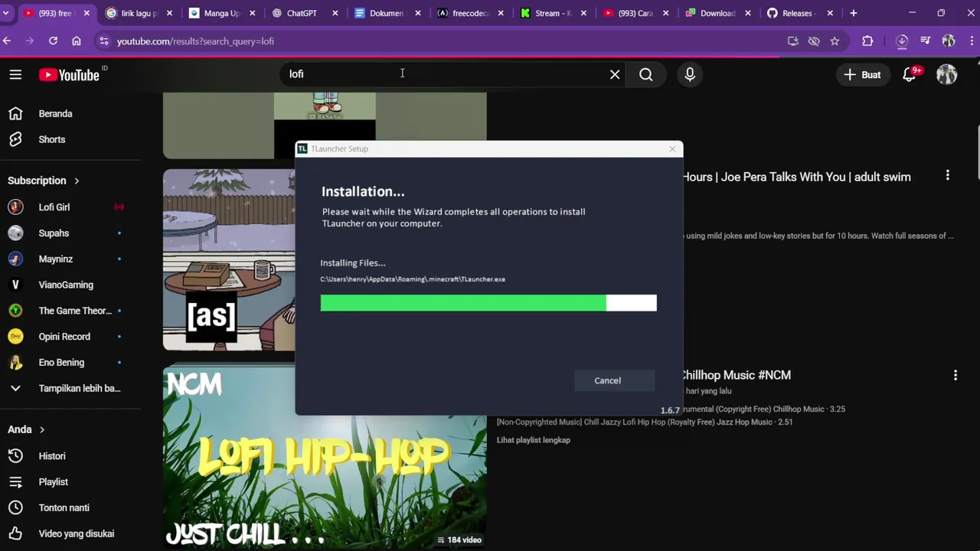Click the TLauncher installation progress bar
The image size is (980, 551).
[488, 303]
